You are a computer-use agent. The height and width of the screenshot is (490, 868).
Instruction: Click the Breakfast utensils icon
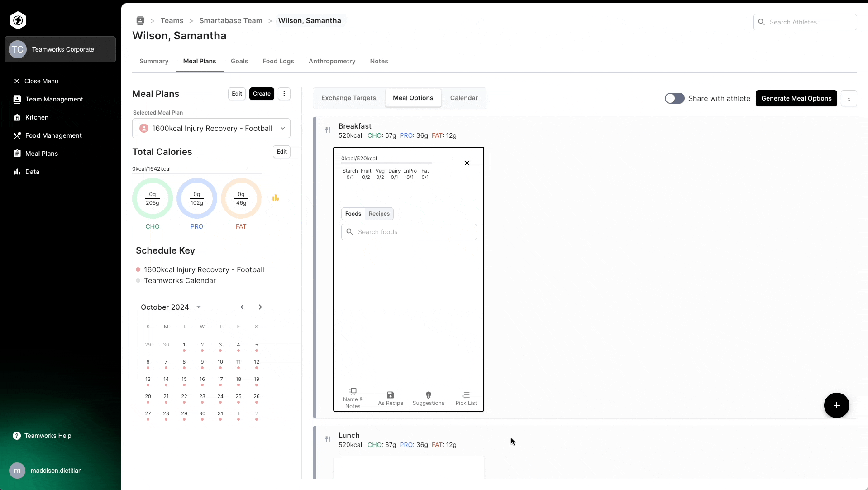pos(328,130)
